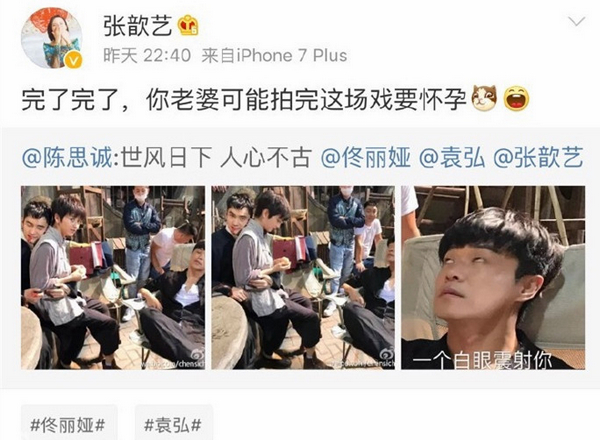Screen dimensions: 600x440
Task: View the eye-rolling close-up photo
Action: coord(493,278)
